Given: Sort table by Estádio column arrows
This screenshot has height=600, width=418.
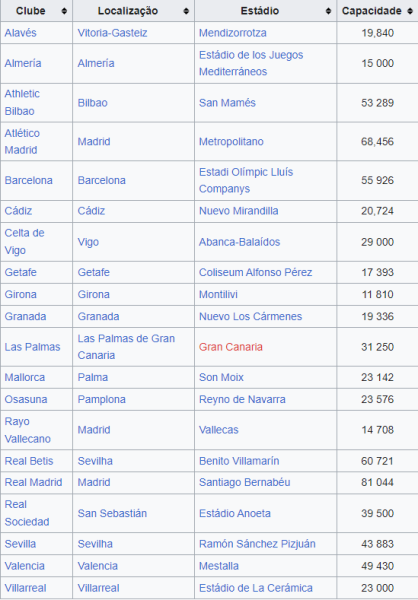Looking at the screenshot, I should 328,11.
